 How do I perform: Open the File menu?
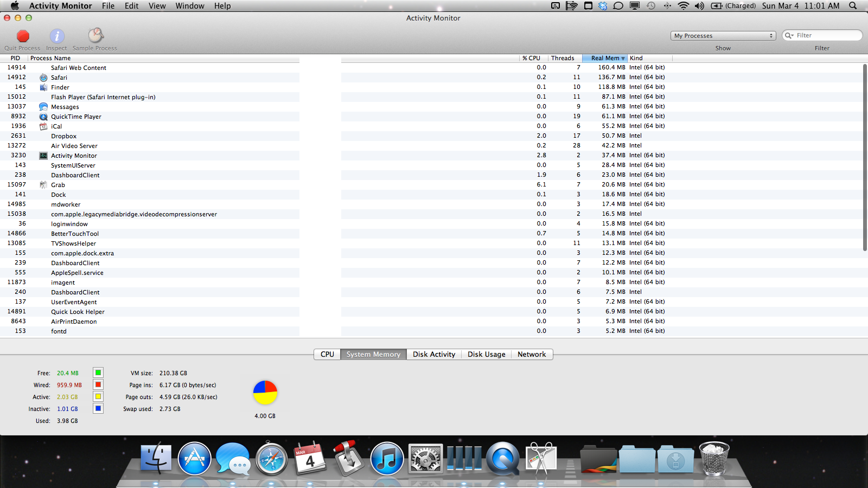point(108,5)
